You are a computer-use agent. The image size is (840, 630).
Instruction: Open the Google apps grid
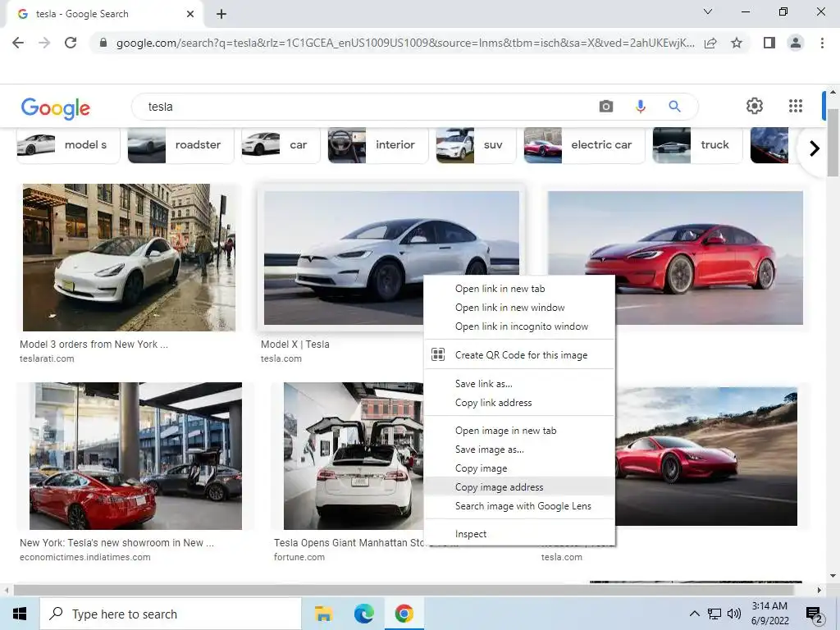796,106
